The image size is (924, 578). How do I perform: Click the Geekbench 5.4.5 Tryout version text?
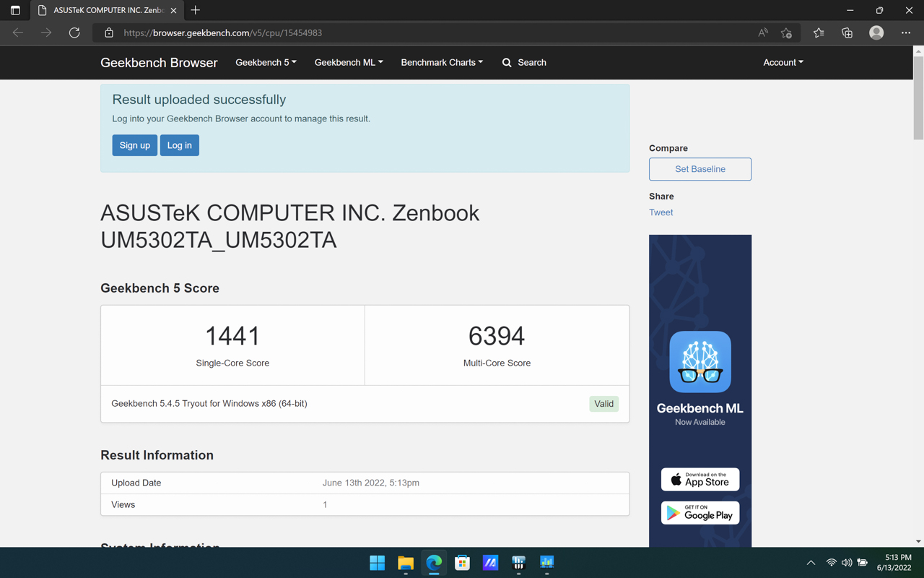click(209, 403)
